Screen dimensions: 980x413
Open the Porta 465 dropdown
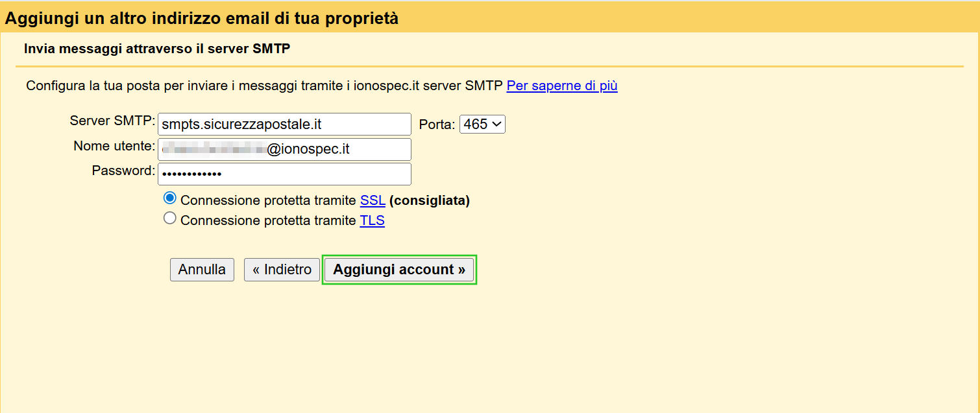[482, 124]
